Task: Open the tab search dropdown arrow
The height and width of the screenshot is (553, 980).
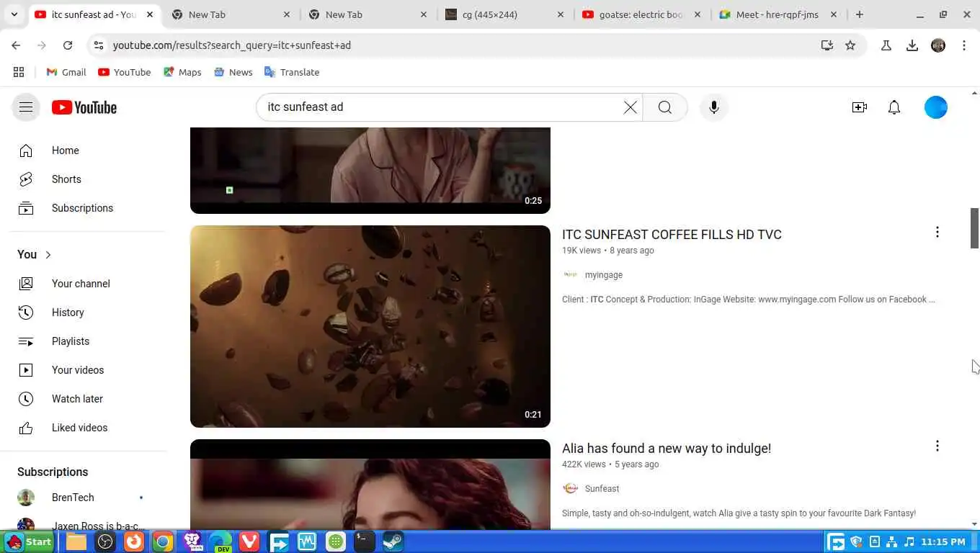Action: tap(14, 14)
